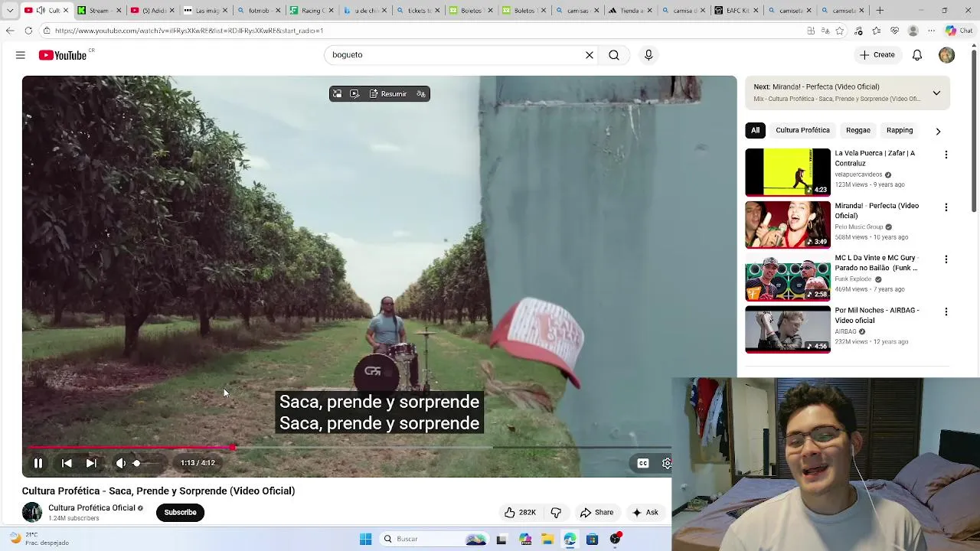Open options menu for Miranda! Perfecta video
980x551 pixels.
[x=946, y=207]
